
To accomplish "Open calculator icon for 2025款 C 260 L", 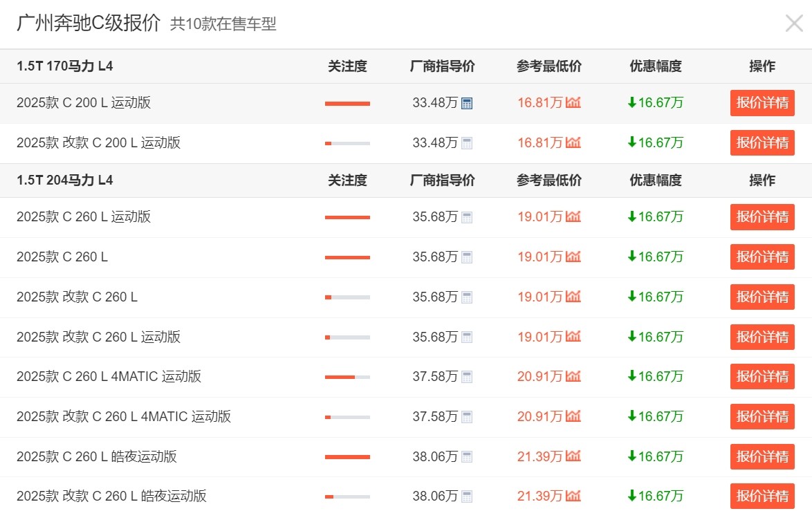I will click(x=467, y=257).
